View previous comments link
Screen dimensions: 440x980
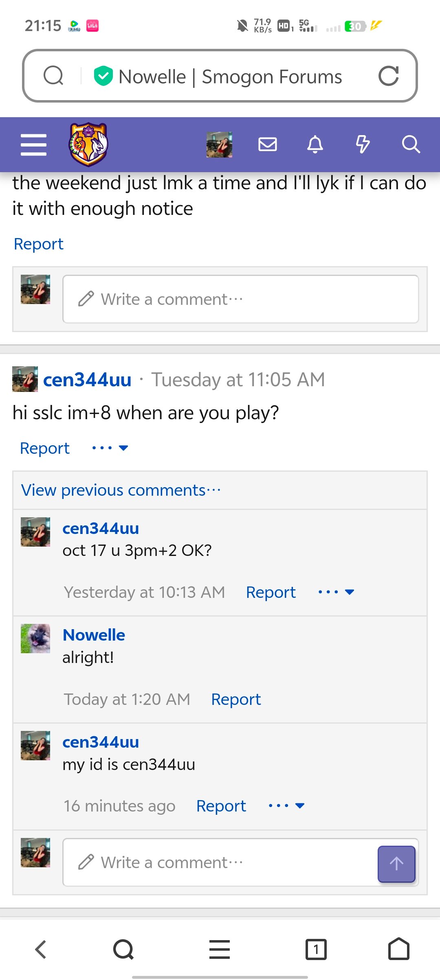[121, 490]
